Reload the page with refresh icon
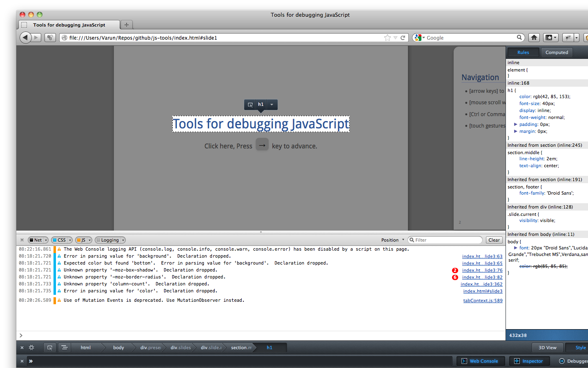The image size is (588, 368). [x=403, y=38]
